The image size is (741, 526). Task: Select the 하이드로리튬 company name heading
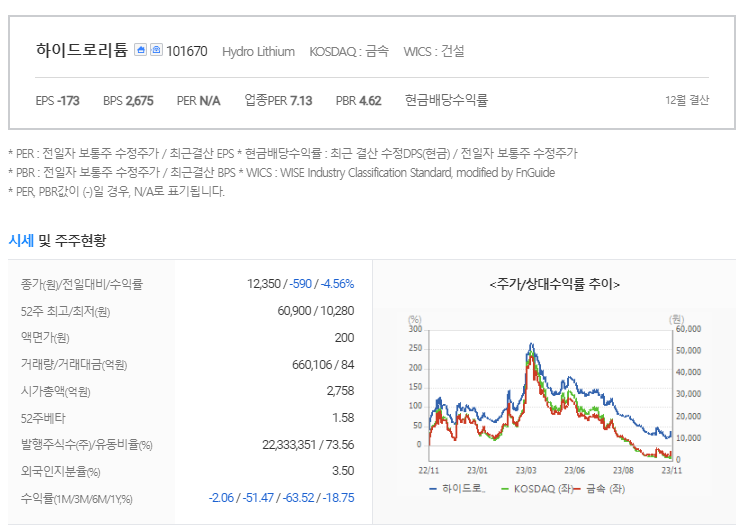pos(82,50)
